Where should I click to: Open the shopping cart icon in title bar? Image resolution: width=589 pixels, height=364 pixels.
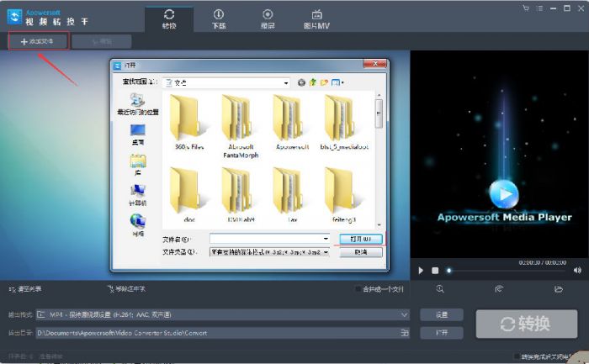click(x=526, y=8)
